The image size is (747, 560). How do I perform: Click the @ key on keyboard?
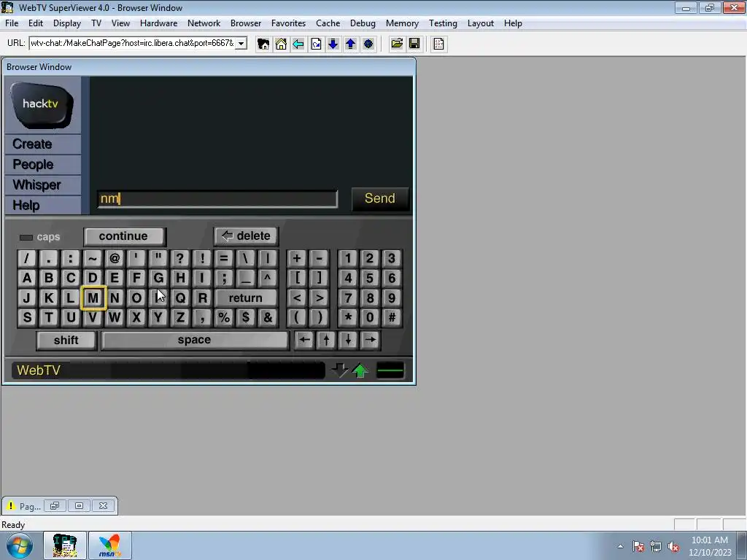tap(115, 259)
